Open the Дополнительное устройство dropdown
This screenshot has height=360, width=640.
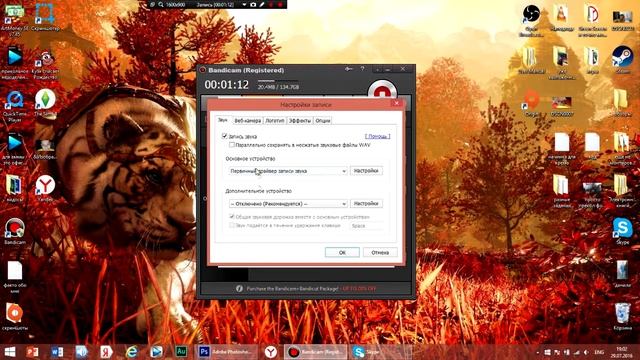click(288, 203)
